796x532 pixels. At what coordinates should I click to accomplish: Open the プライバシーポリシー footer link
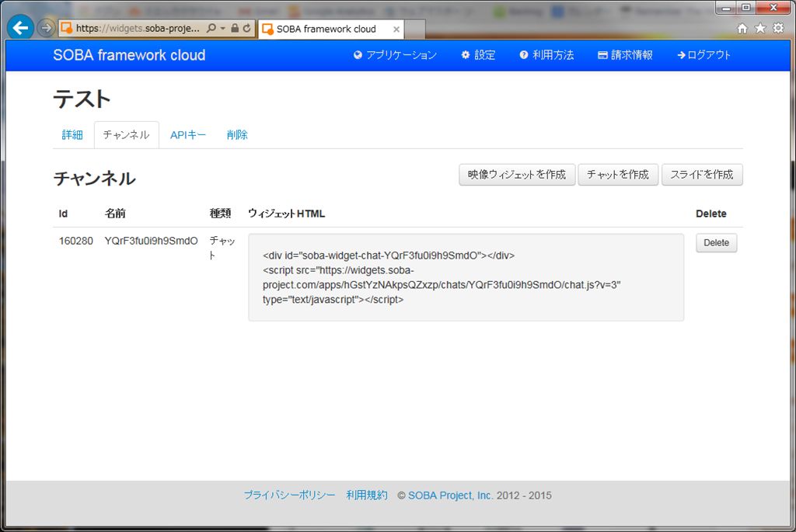point(289,495)
